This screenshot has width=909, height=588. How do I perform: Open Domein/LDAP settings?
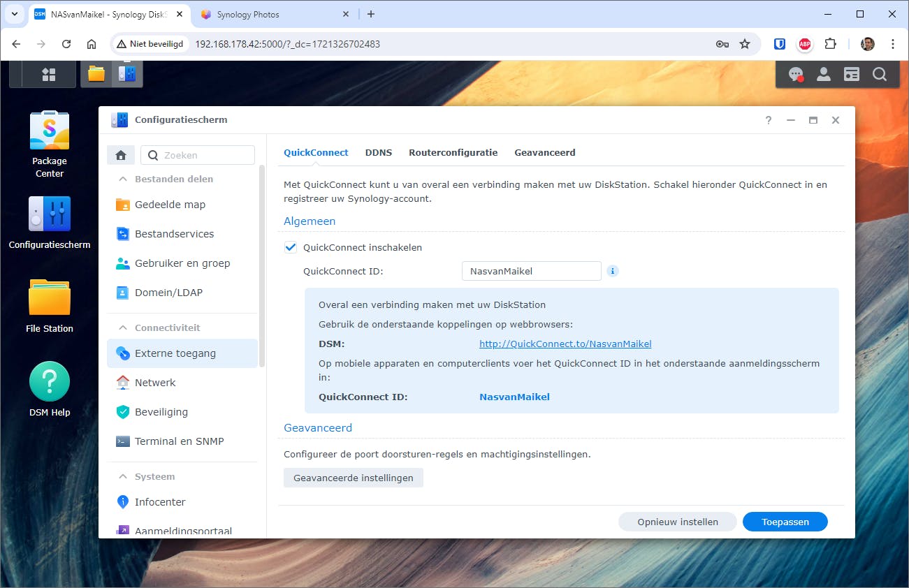(182, 293)
